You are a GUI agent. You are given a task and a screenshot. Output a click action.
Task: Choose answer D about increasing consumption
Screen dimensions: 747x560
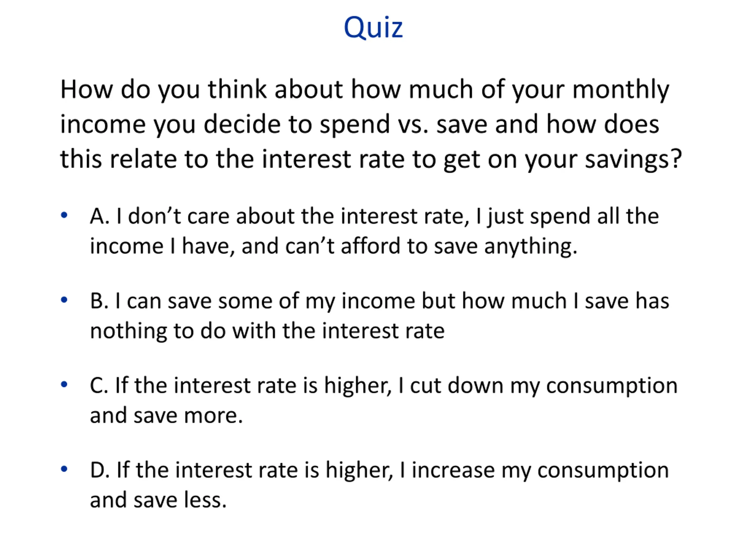coord(379,485)
